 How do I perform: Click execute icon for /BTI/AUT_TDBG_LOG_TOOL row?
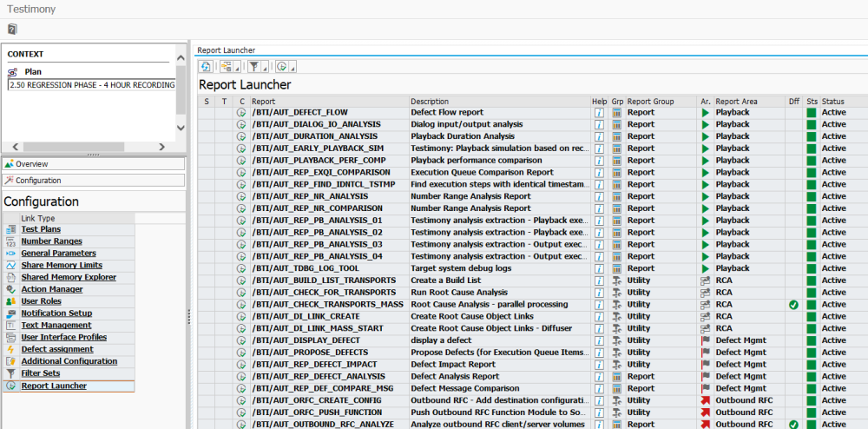pos(241,268)
